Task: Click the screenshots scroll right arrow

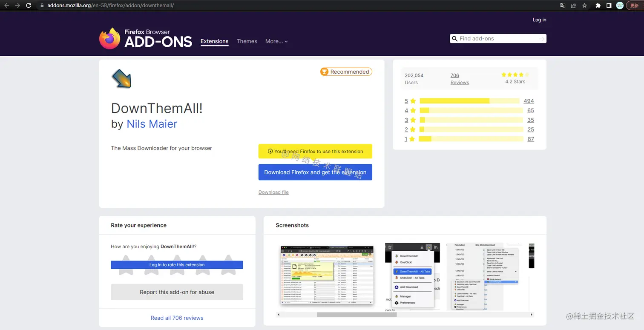Action: click(x=532, y=315)
